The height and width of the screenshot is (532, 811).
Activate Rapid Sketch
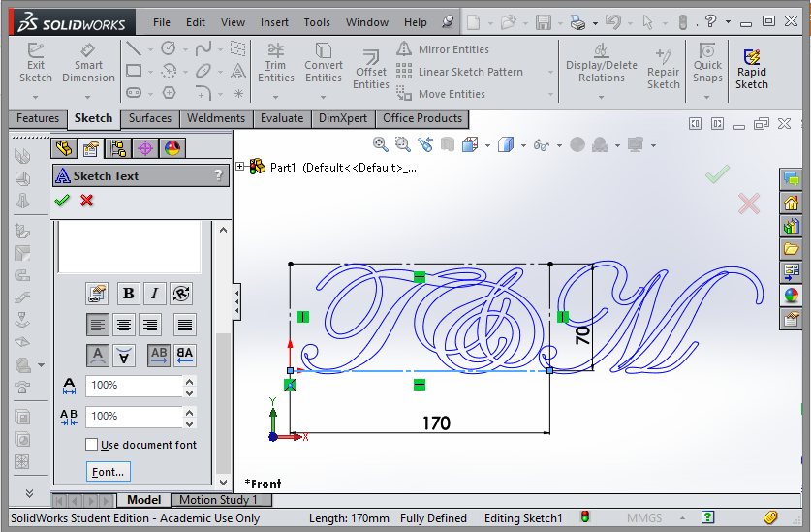click(752, 70)
